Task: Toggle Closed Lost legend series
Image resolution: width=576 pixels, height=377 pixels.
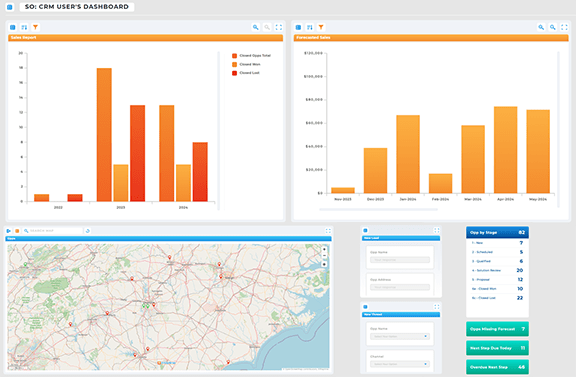Action: tap(246, 73)
